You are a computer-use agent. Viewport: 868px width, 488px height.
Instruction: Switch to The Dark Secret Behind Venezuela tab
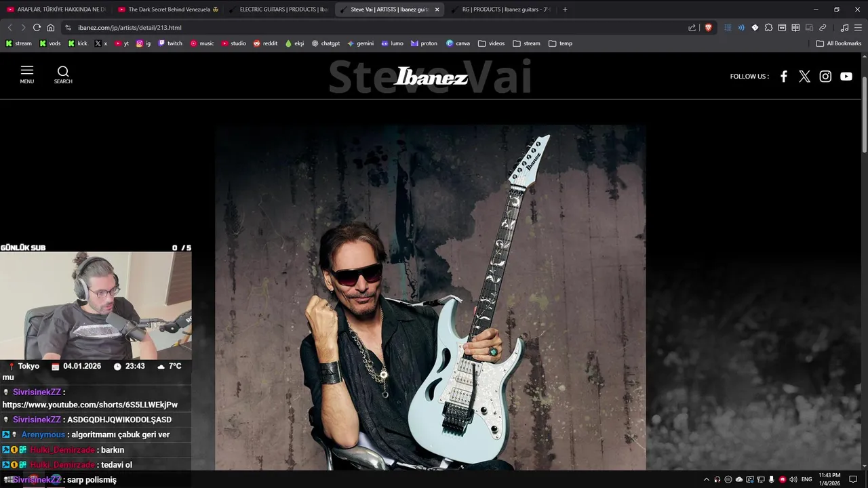coord(167,9)
